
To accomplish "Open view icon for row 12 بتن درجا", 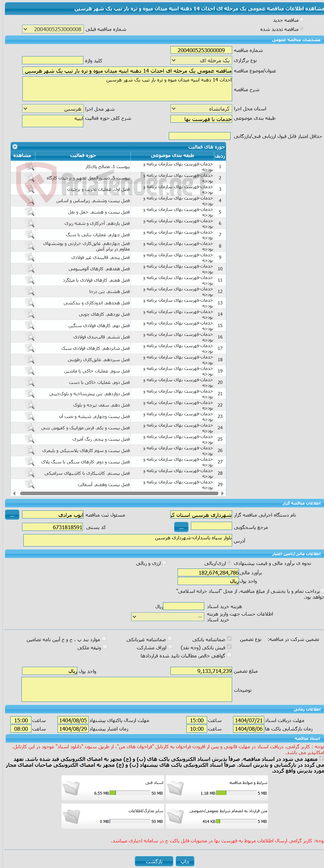I will 30,291.
